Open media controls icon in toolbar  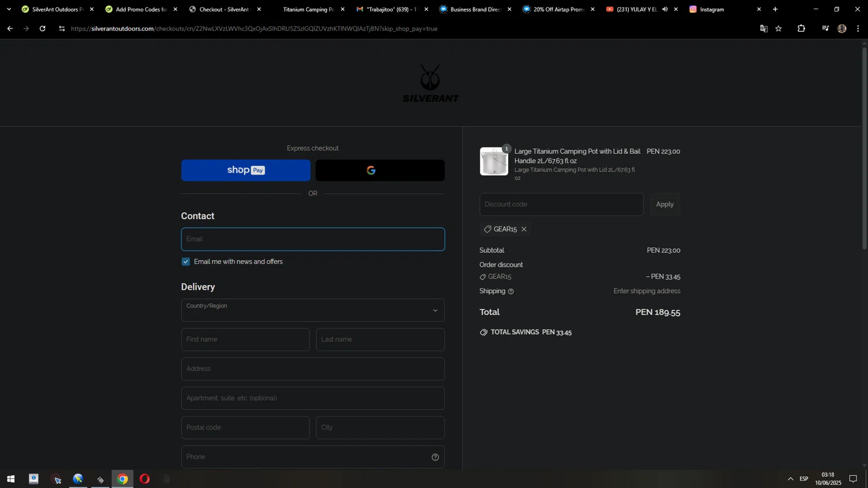[x=825, y=28]
